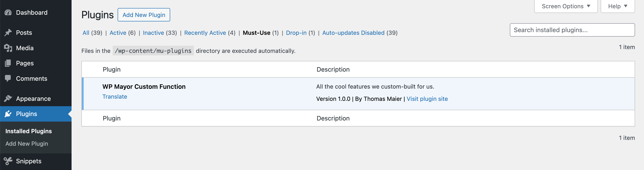Show Inactive (33) plugins
Image resolution: width=644 pixels, height=170 pixels.
coord(160,33)
